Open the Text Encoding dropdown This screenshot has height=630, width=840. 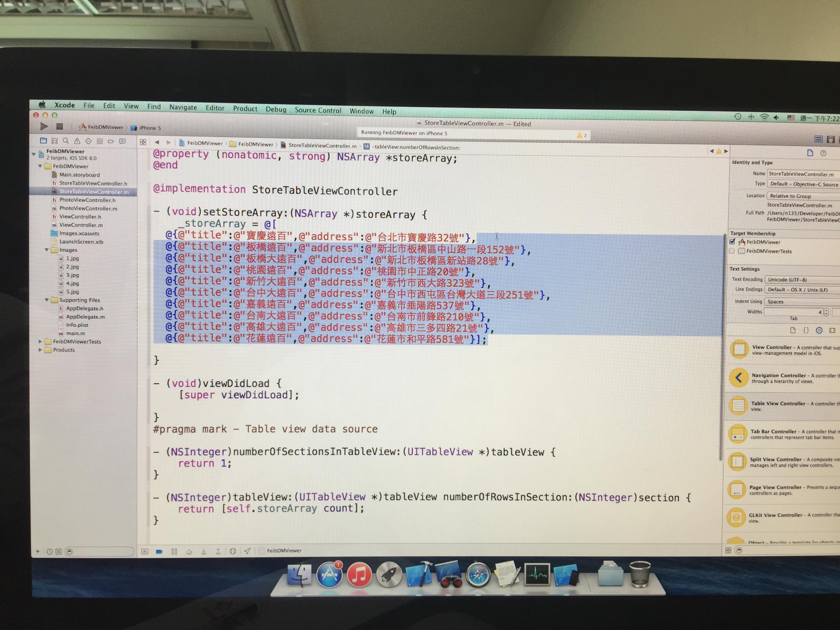802,280
